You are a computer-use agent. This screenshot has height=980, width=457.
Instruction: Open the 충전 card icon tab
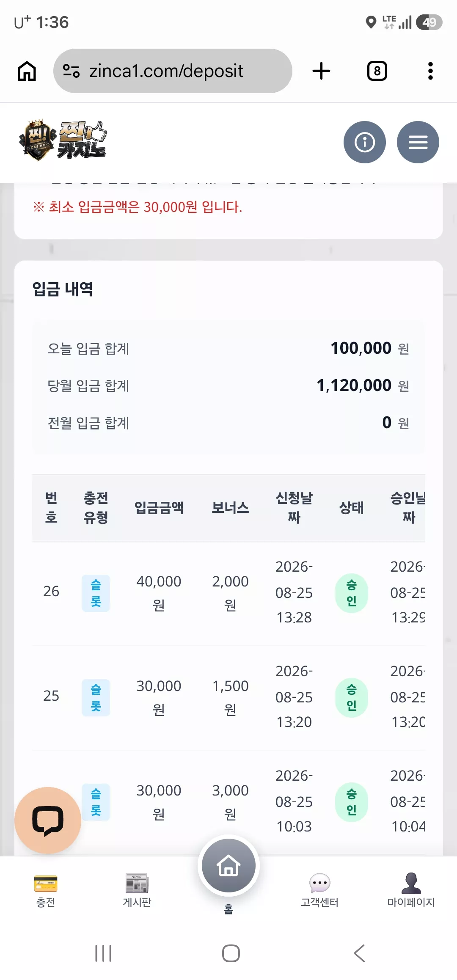pos(46,890)
